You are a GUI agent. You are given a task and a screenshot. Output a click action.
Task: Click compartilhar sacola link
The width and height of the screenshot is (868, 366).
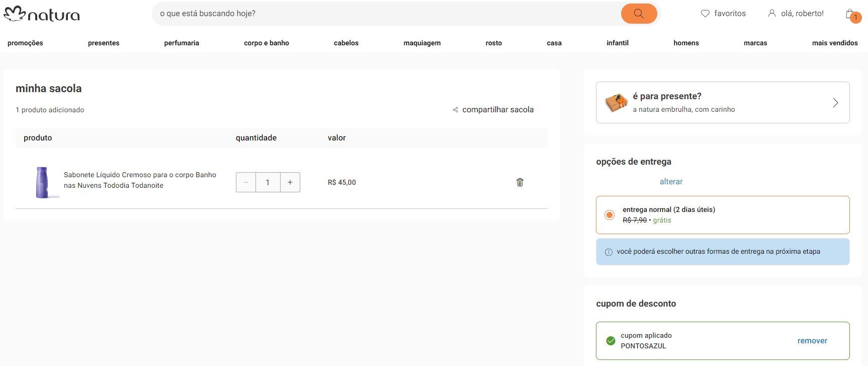tap(498, 110)
